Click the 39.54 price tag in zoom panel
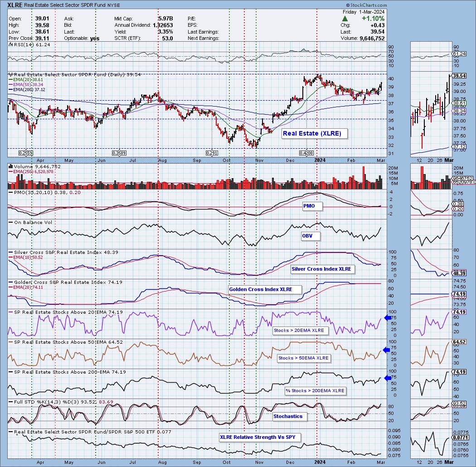 pos(459,76)
